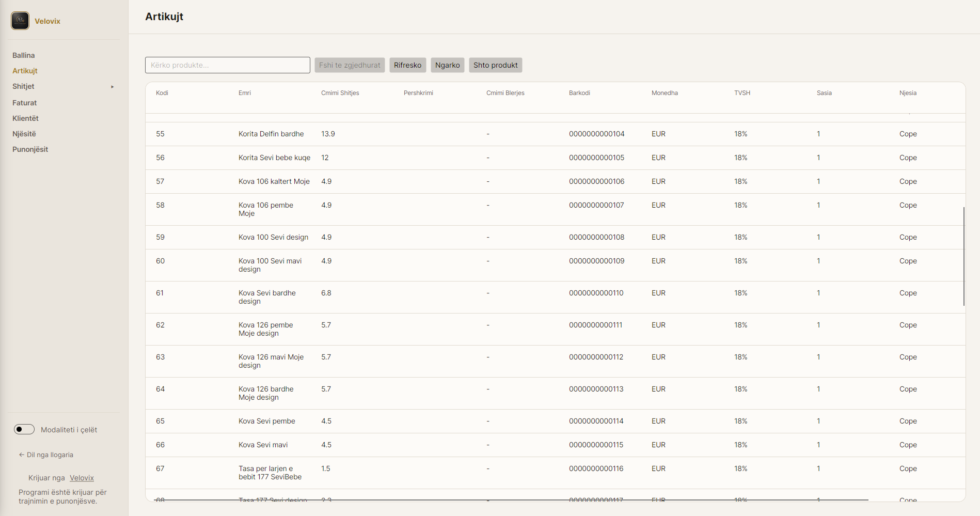Select Tasa per larjen e bebit row
Screen dimensions: 980x516
coord(556,473)
